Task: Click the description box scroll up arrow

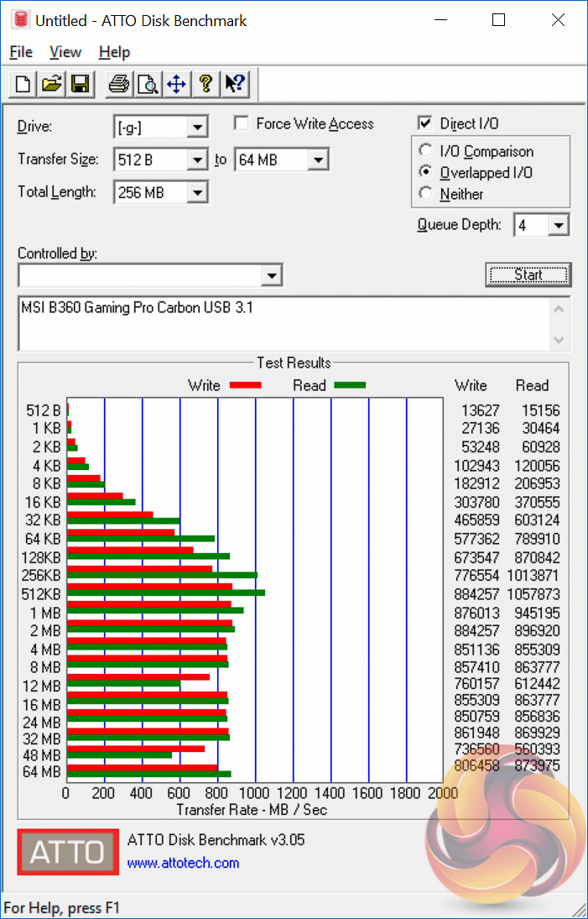Action: click(x=559, y=309)
